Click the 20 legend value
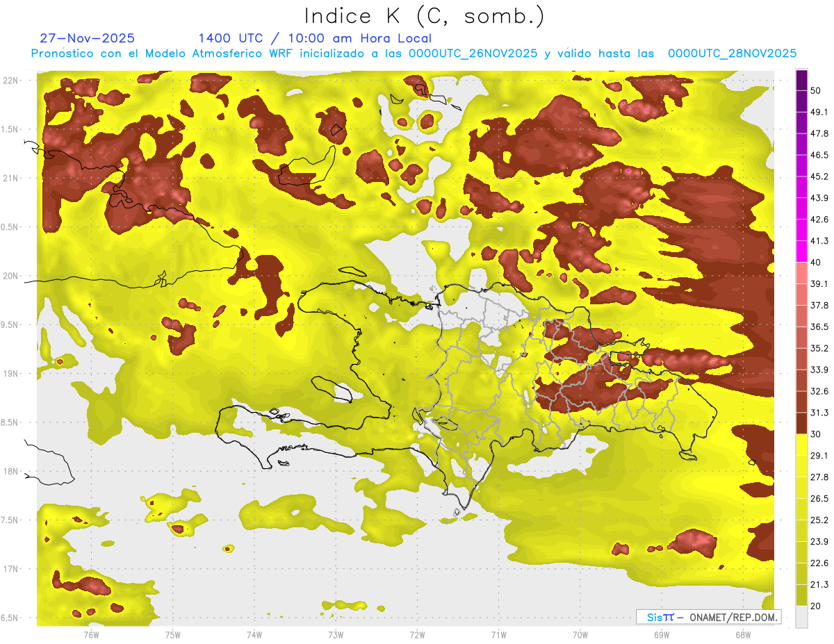834x644 pixels. (x=816, y=606)
